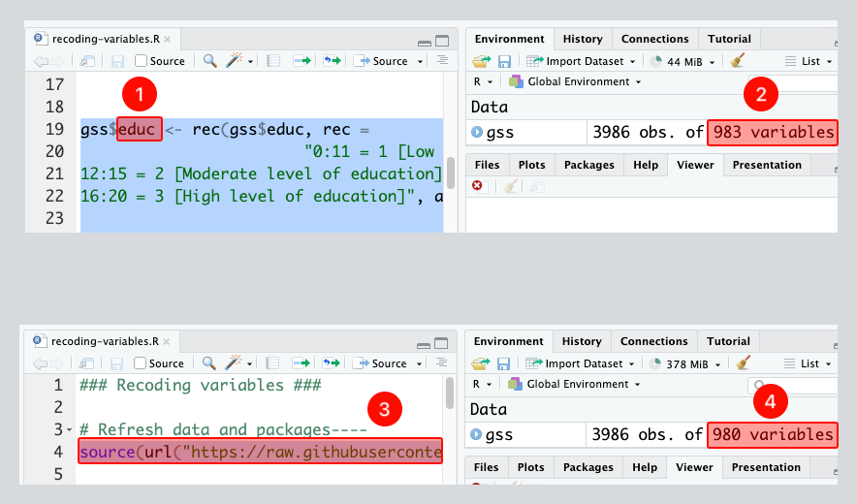The width and height of the screenshot is (857, 504).
Task: Click clear viewer broom icon in upper Viewer pane
Action: pos(511,186)
